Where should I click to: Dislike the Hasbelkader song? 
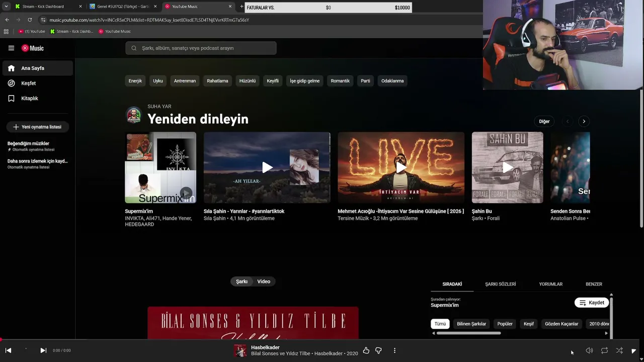click(x=378, y=350)
